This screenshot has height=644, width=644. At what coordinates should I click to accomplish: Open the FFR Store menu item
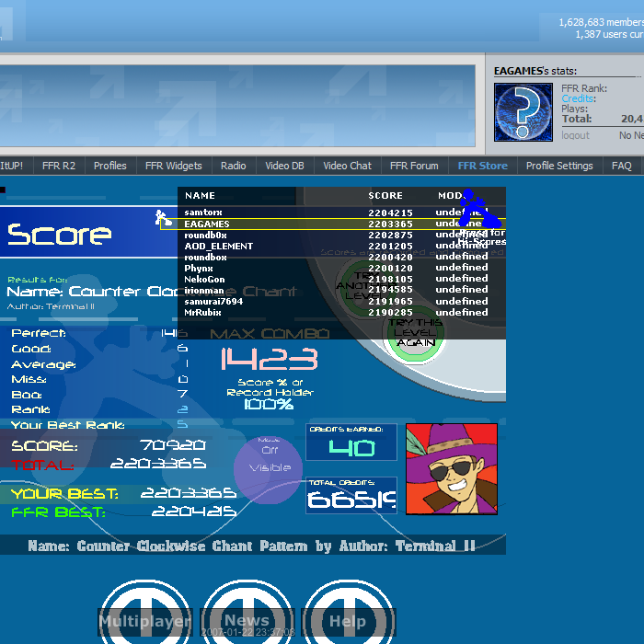point(482,166)
